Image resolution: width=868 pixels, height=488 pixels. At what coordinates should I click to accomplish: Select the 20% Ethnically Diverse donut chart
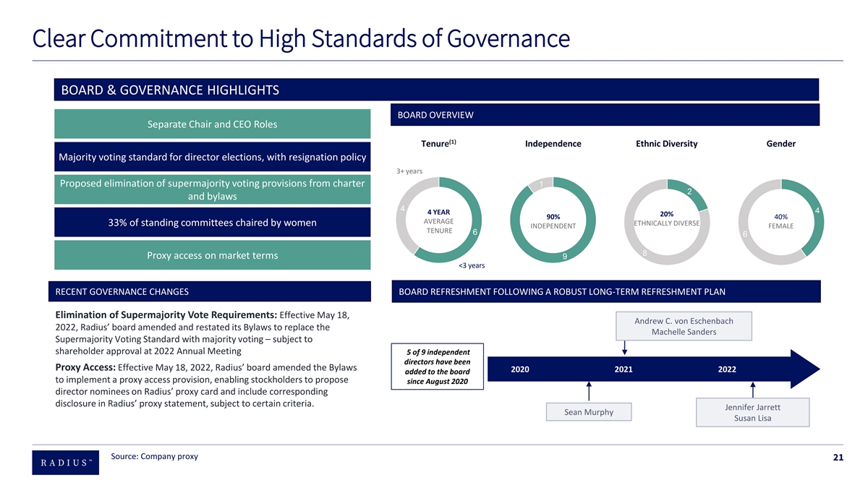666,219
